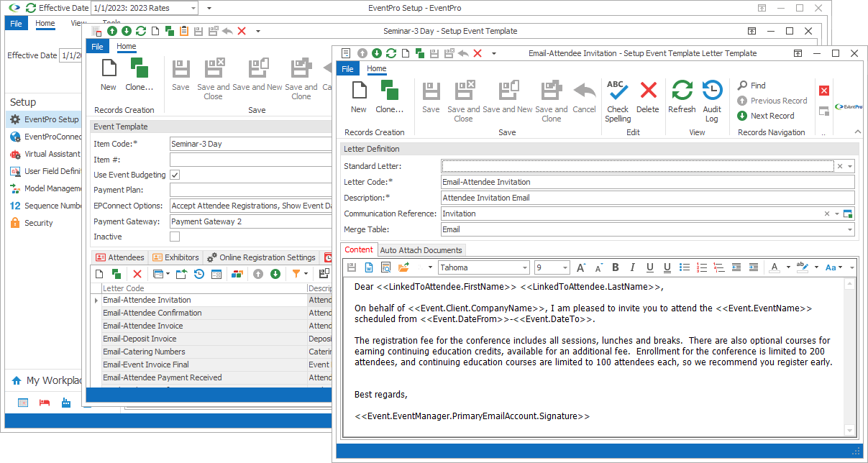Image resolution: width=868 pixels, height=463 pixels.
Task: Go to Next Record
Action: pyautogui.click(x=766, y=116)
